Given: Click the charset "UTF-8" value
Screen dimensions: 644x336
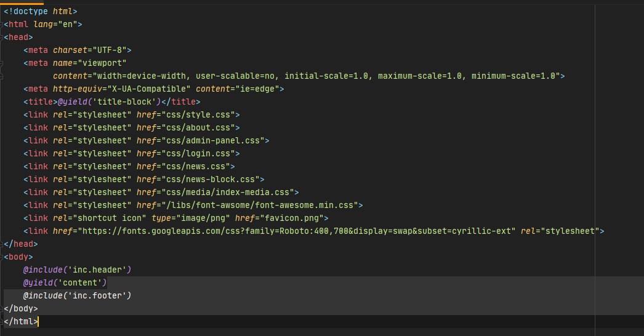Looking at the screenshot, I should pyautogui.click(x=110, y=50).
